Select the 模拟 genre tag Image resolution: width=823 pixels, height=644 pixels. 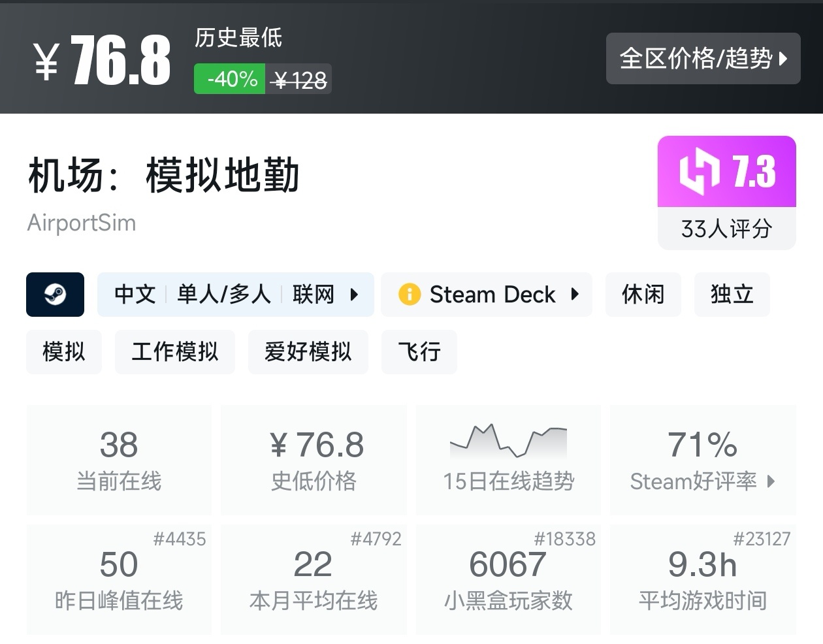64,352
